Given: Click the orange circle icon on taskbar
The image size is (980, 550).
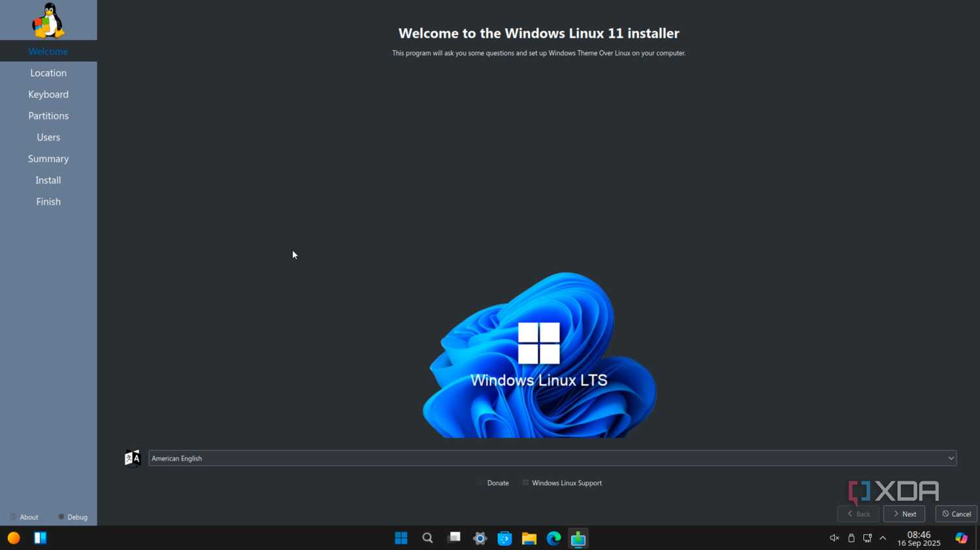Looking at the screenshot, I should click(x=14, y=538).
